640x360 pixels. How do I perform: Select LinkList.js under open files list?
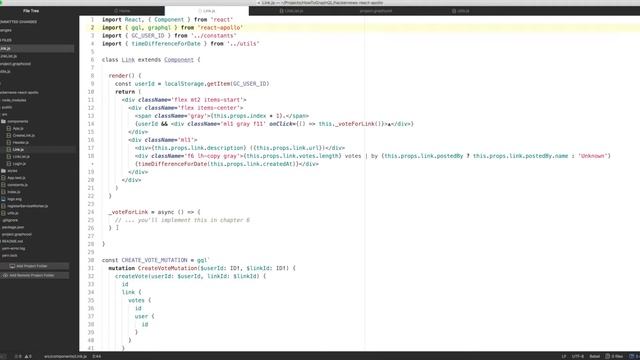pyautogui.click(x=9, y=56)
